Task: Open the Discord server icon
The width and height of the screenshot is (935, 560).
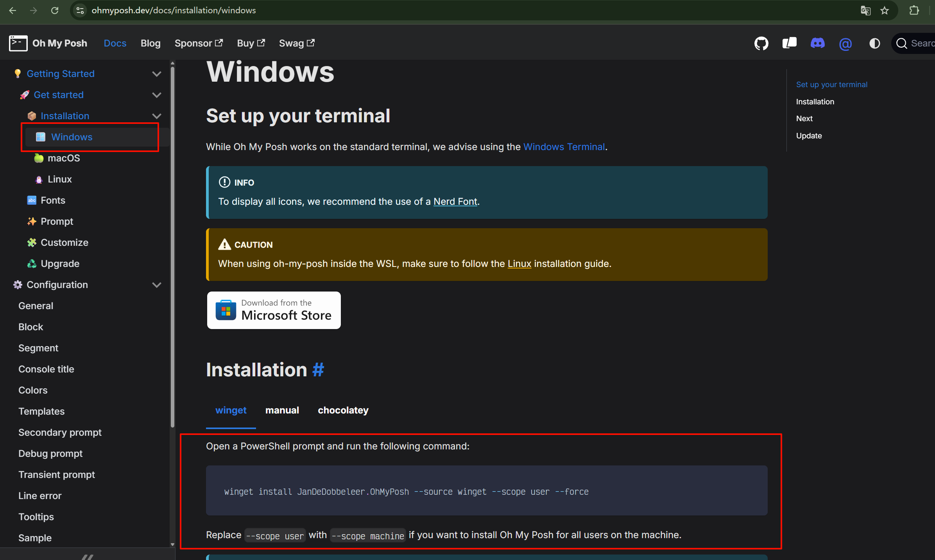Action: pyautogui.click(x=817, y=43)
